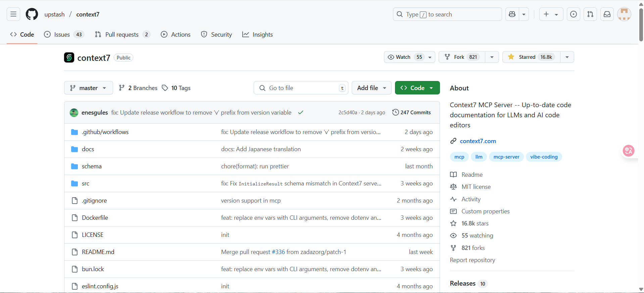Open context7.com website link
644x293 pixels.
click(x=478, y=141)
